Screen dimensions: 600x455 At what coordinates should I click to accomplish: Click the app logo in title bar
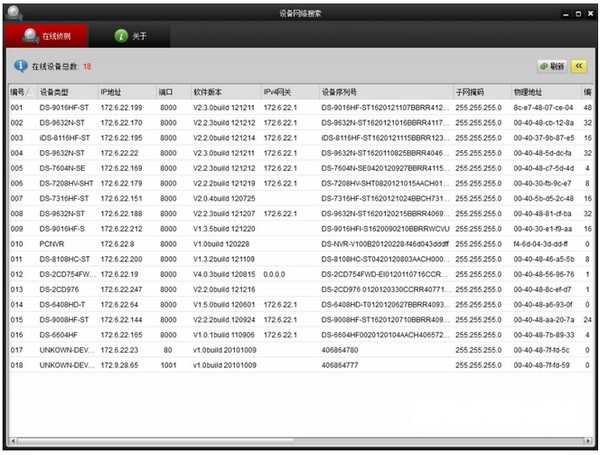(x=14, y=13)
